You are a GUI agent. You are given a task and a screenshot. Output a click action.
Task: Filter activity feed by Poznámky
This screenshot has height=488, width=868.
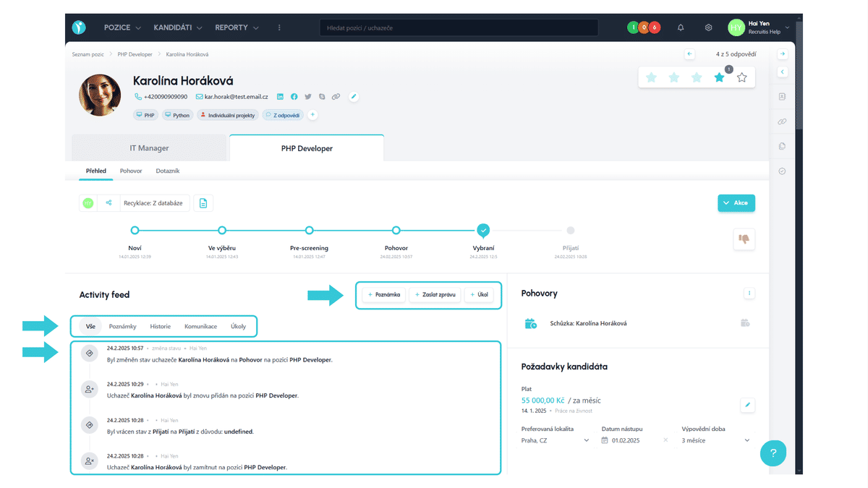pos(122,326)
